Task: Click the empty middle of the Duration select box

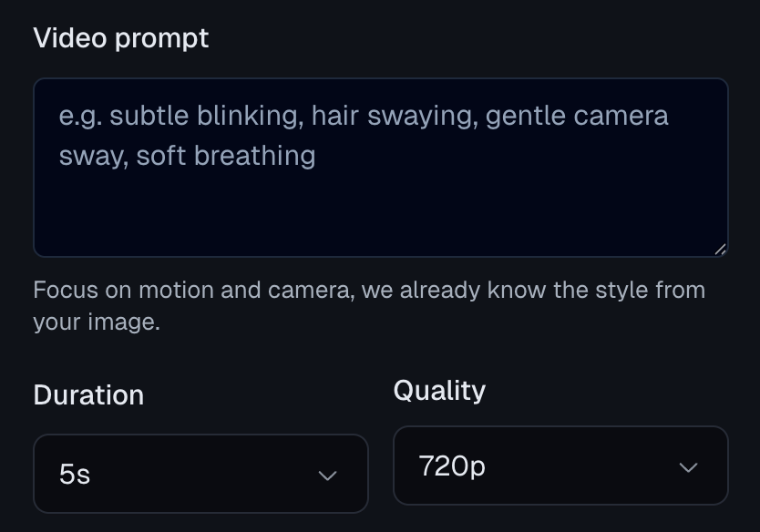Action: tap(200, 474)
